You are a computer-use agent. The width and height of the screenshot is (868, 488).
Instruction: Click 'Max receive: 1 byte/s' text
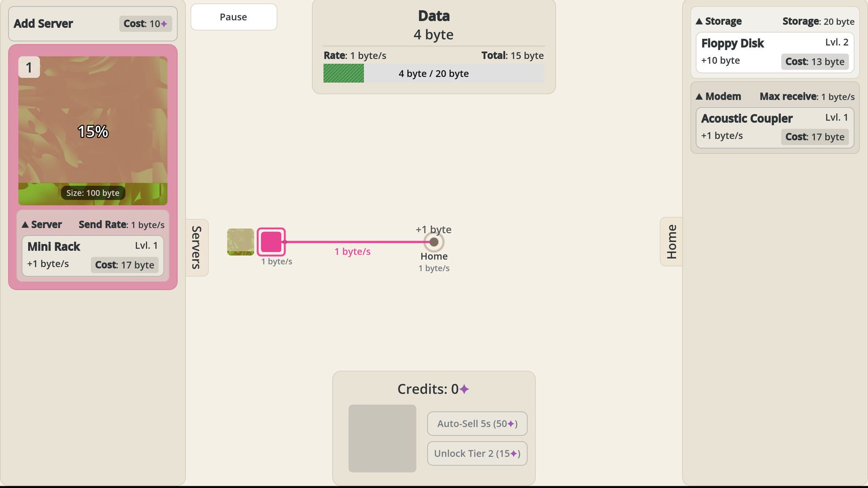click(807, 97)
